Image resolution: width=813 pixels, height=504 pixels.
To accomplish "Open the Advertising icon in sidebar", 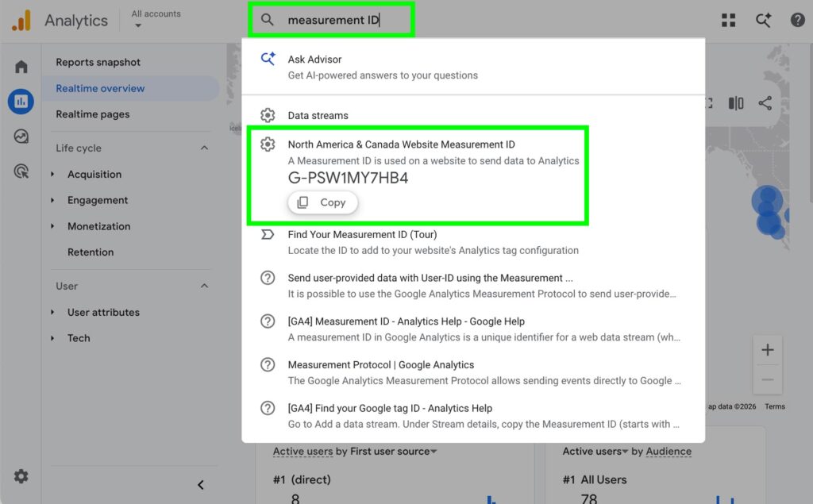I will [x=21, y=171].
